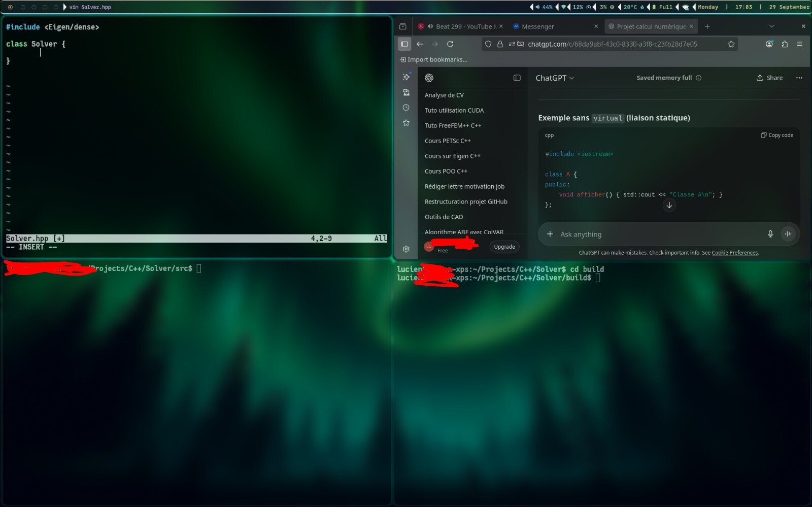This screenshot has width=812, height=507.
Task: Collapse the ChatGPT sidebar panel
Action: coord(517,78)
